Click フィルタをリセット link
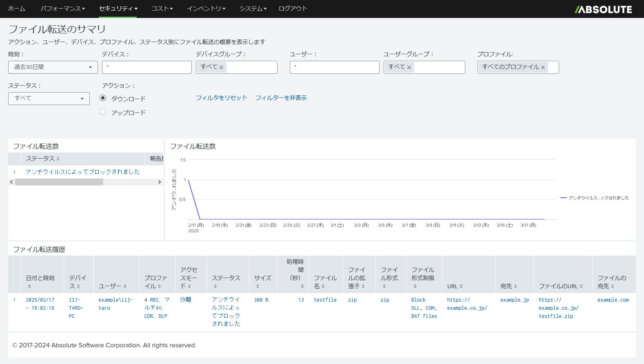This screenshot has width=644, height=364. pyautogui.click(x=222, y=98)
